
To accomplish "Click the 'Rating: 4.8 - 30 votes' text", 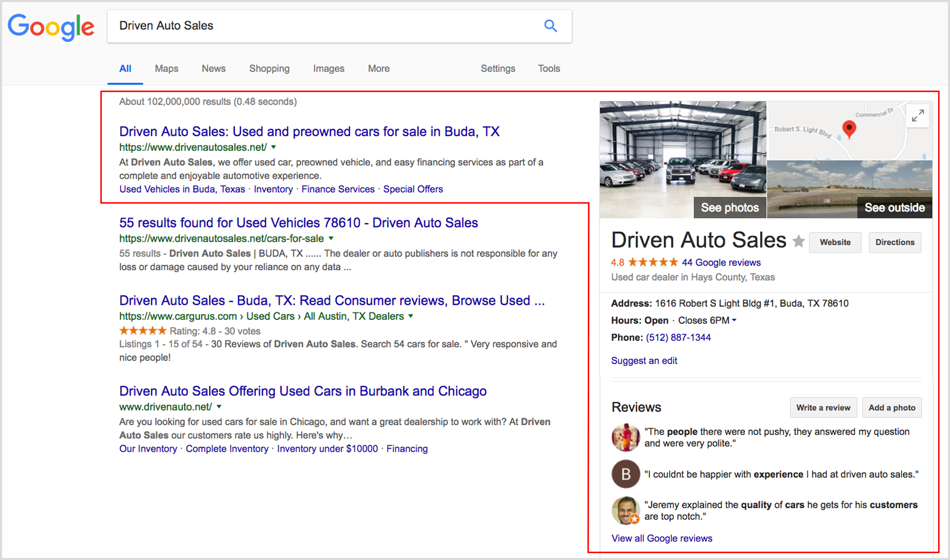I will pyautogui.click(x=215, y=331).
